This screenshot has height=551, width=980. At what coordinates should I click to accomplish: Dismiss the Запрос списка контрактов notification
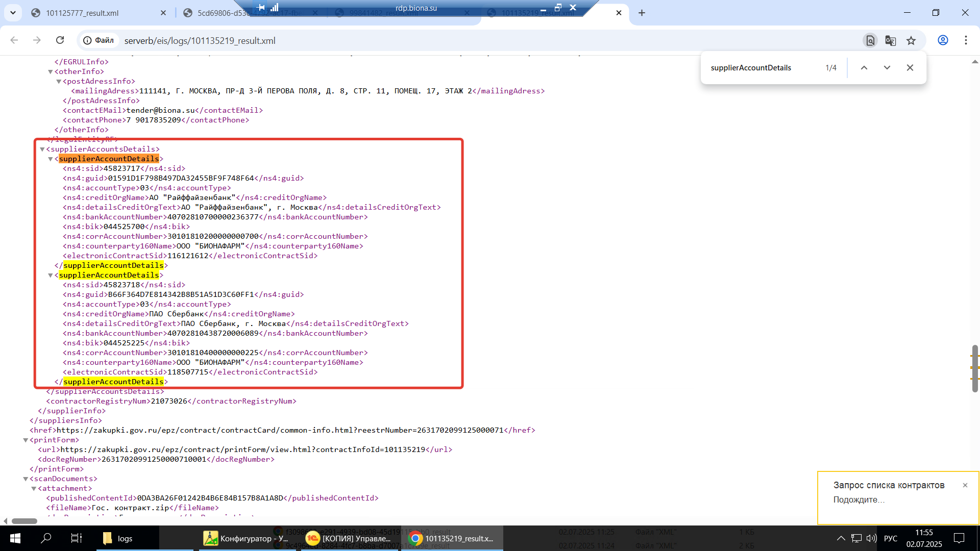(965, 485)
